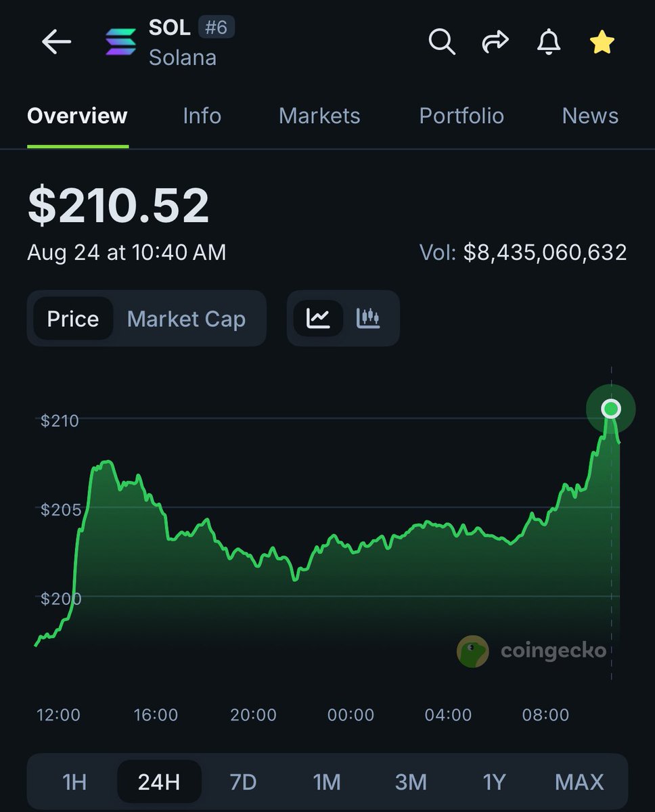Switch to line chart view
Image resolution: width=655 pixels, height=812 pixels.
click(x=318, y=318)
